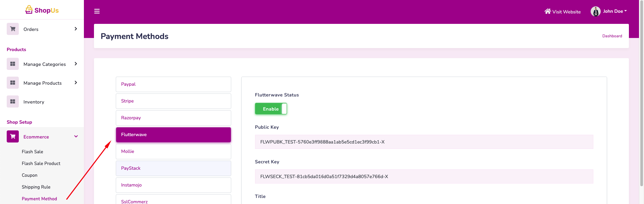Screen dimensions: 644x204
Task: Click the Manage Products grid icon
Action: pos(13,83)
